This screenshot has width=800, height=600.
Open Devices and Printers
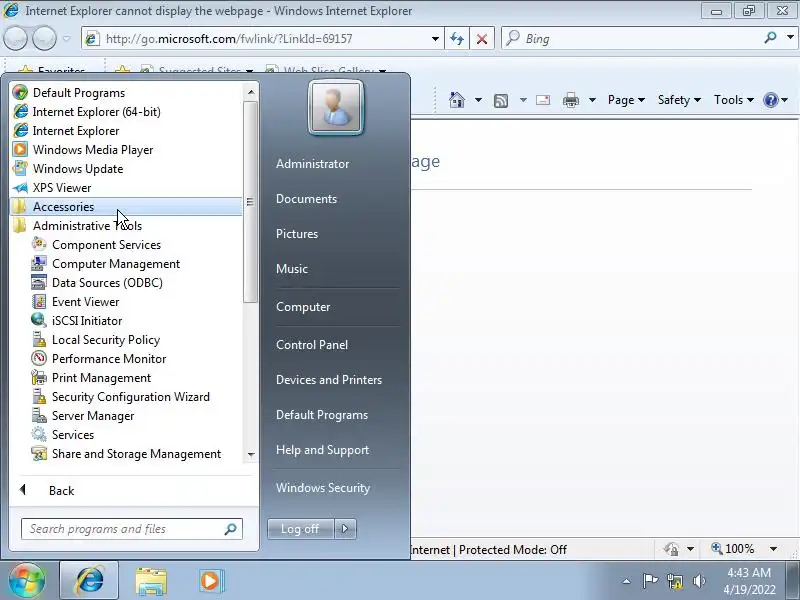[x=329, y=380]
